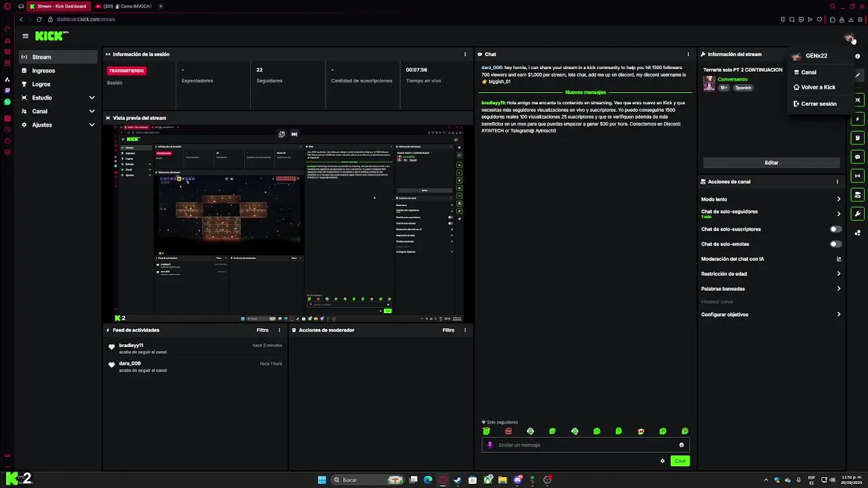Open Configurar objetivos settings arrow
Image resolution: width=868 pixels, height=488 pixels.
[x=839, y=314]
